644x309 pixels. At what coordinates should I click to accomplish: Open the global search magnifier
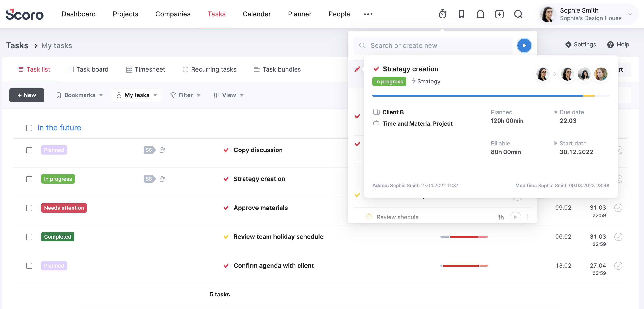518,14
